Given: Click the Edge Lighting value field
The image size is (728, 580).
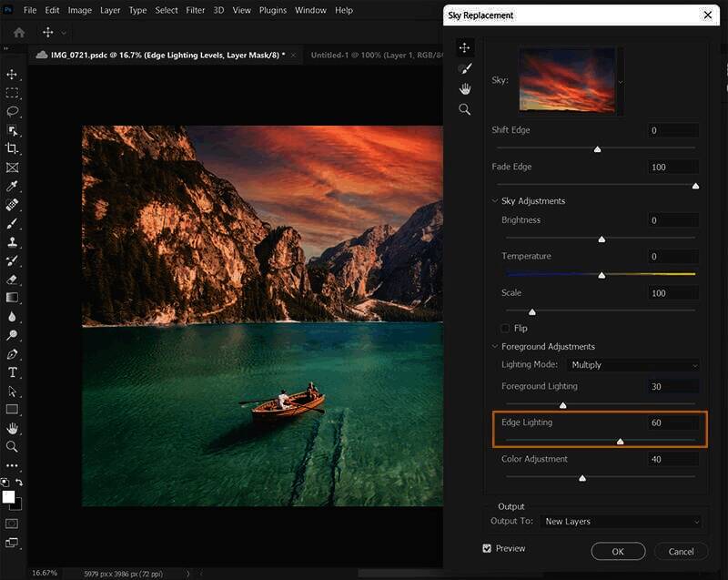Looking at the screenshot, I should (673, 423).
